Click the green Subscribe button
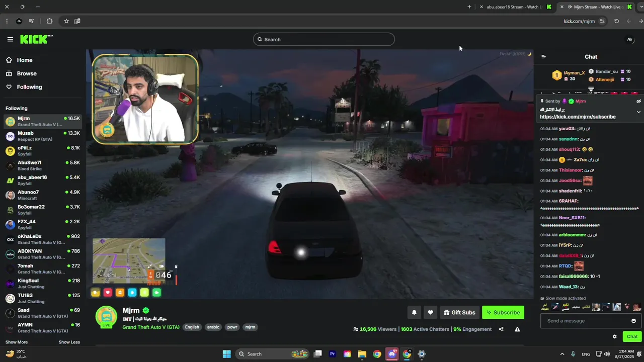The image size is (644, 362). [x=503, y=312]
